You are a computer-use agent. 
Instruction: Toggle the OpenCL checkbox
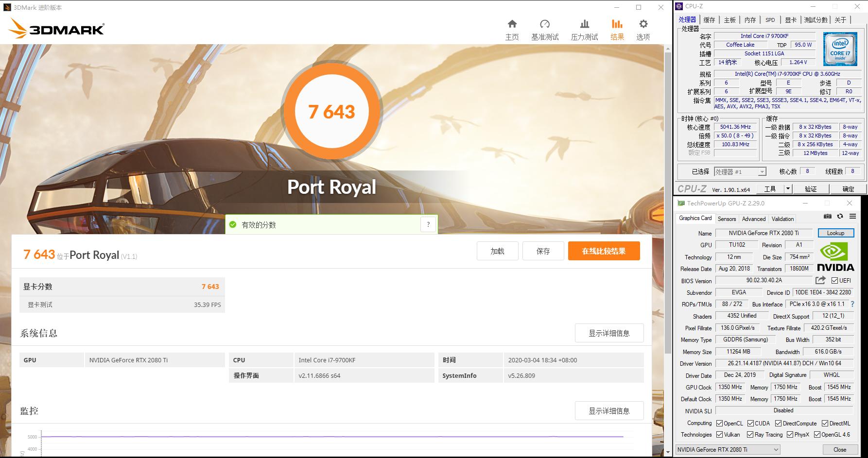pos(719,423)
